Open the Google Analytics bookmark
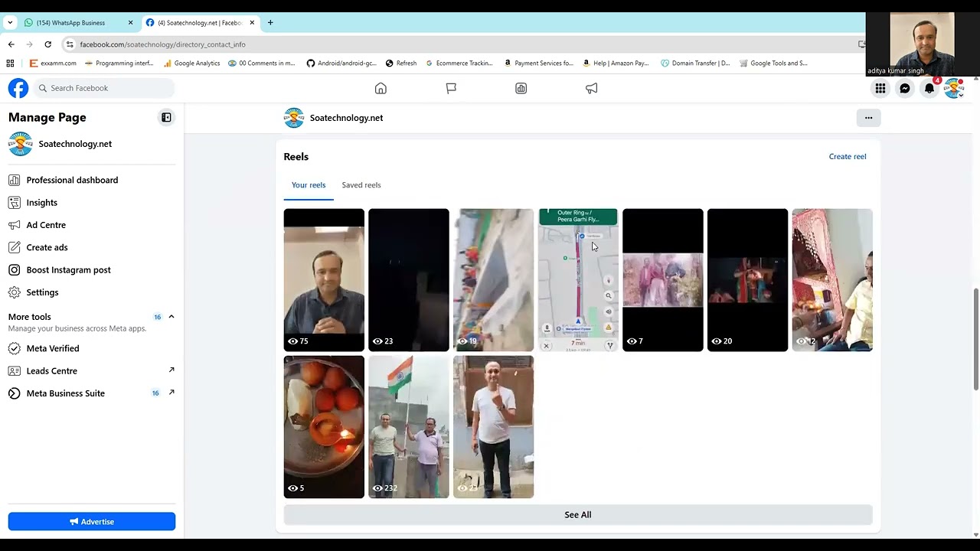This screenshot has width=980, height=551. 191,64
